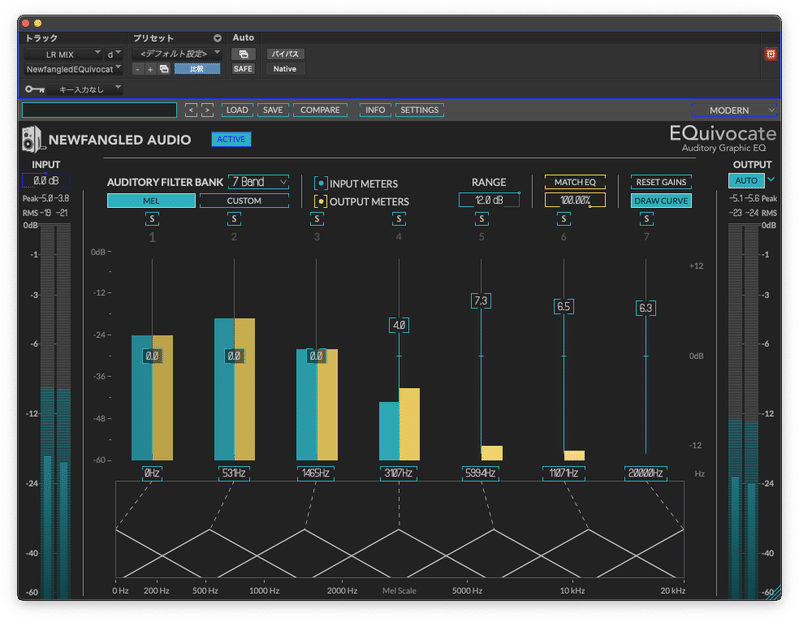Solo band 4 with its S button
Screen dimensions: 800x622
tap(399, 219)
